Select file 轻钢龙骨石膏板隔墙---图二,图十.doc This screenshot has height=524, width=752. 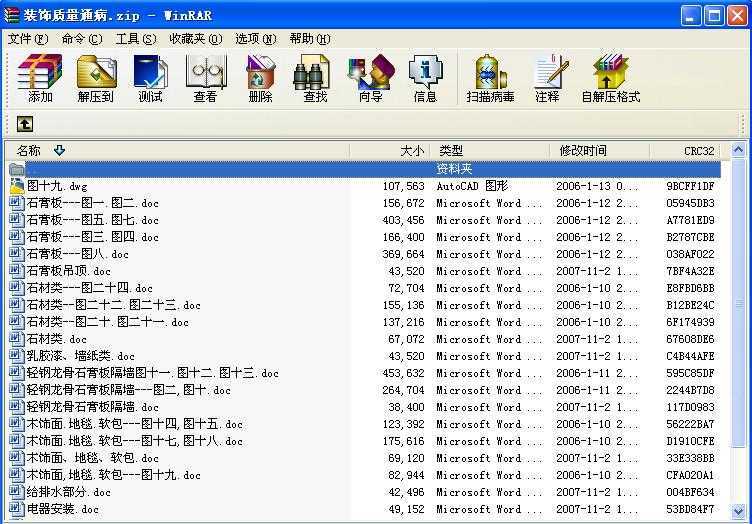point(129,390)
